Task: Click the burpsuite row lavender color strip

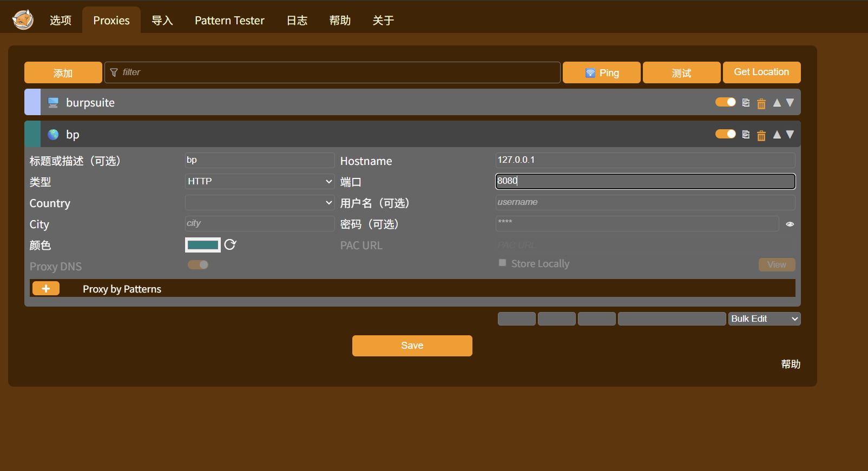Action: (32, 102)
